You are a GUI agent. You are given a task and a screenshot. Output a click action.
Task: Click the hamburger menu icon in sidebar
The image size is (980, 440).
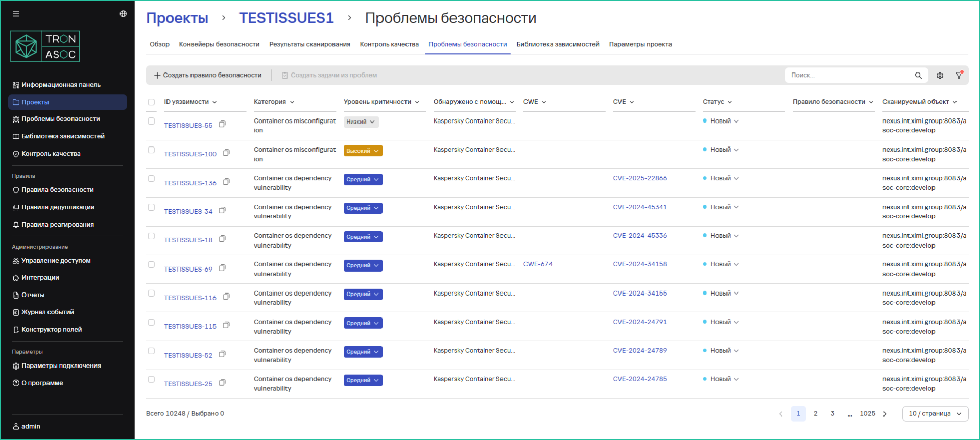(16, 14)
